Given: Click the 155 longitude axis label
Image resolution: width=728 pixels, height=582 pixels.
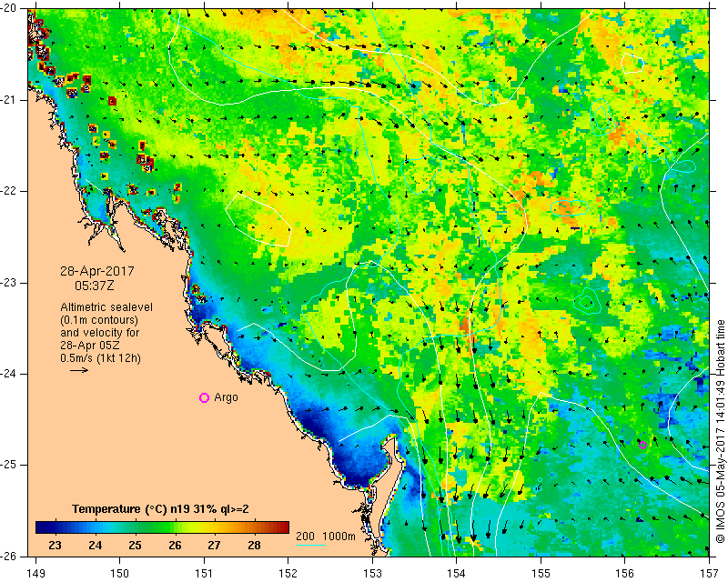Looking at the screenshot, I should pos(541,574).
